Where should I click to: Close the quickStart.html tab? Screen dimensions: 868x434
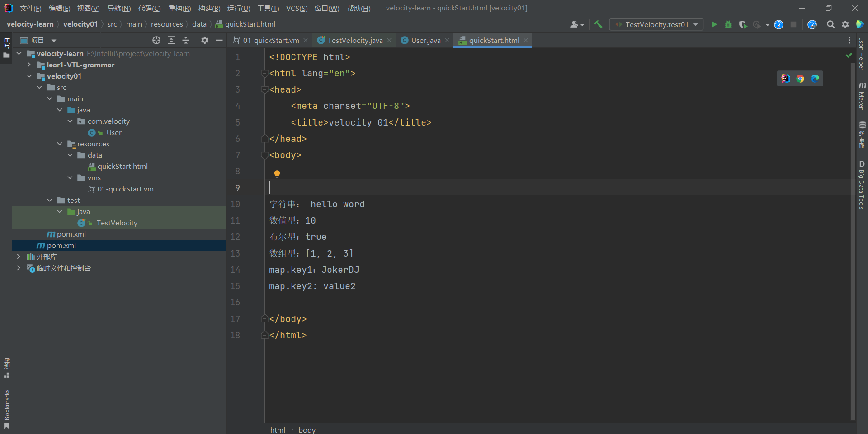[526, 40]
